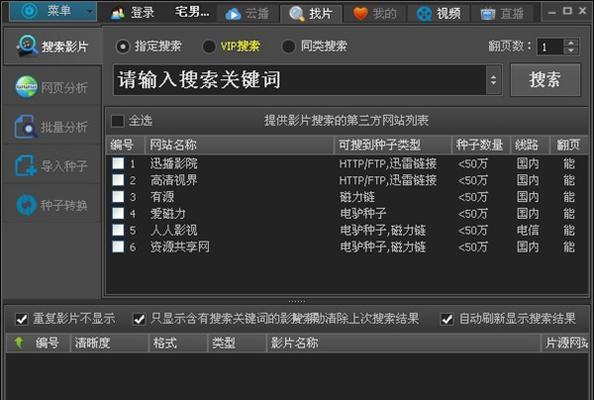Expand the keyword history dropdown arrows

click(x=494, y=80)
